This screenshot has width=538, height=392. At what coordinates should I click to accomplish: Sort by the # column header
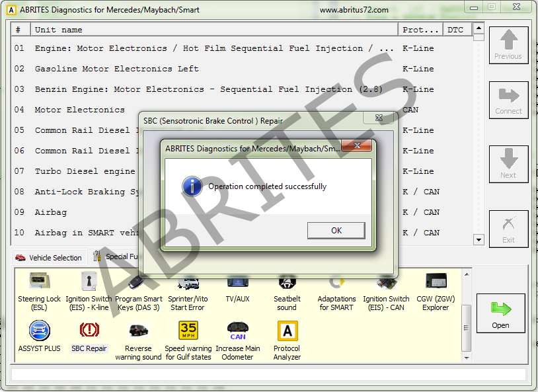pyautogui.click(x=21, y=30)
